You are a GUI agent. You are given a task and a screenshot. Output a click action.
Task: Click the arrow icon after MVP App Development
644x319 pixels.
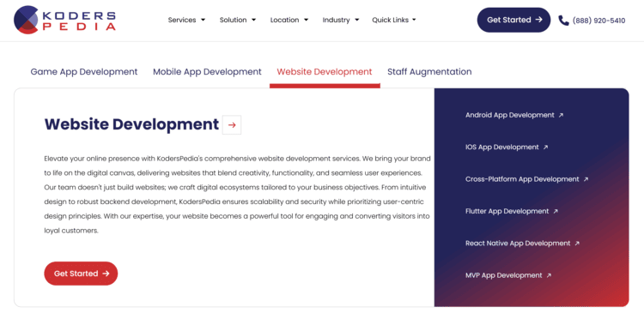tap(550, 275)
